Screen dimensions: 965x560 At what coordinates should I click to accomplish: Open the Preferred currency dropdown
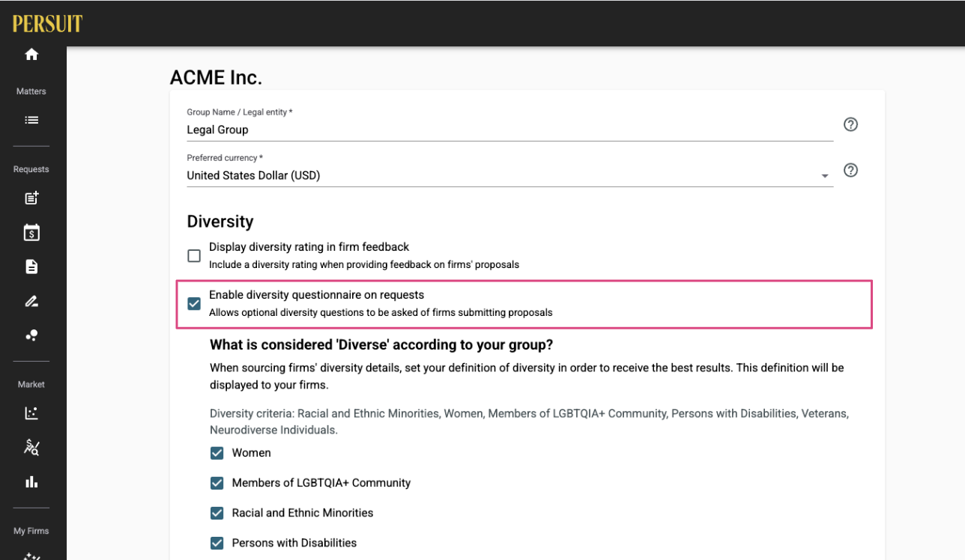[x=509, y=176]
